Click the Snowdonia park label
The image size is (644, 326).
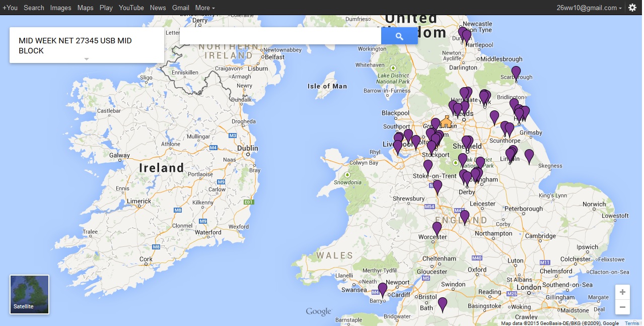[x=347, y=182]
